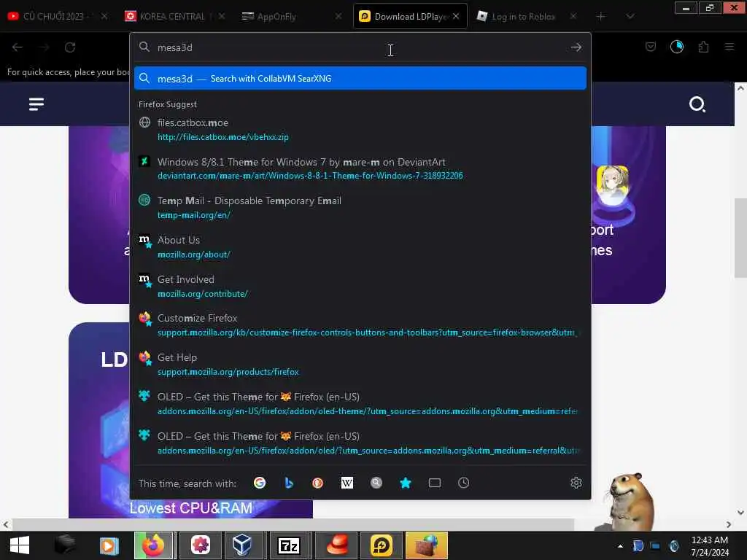Open the About Us mozilla.org suggestion
747x560 pixels.
360,247
